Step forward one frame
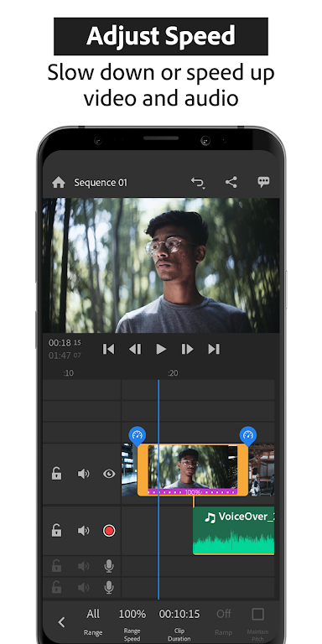The image size is (322, 644). click(x=187, y=349)
